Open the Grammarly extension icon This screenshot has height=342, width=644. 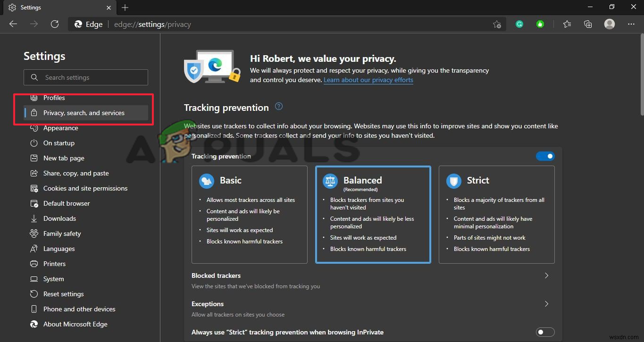(519, 24)
